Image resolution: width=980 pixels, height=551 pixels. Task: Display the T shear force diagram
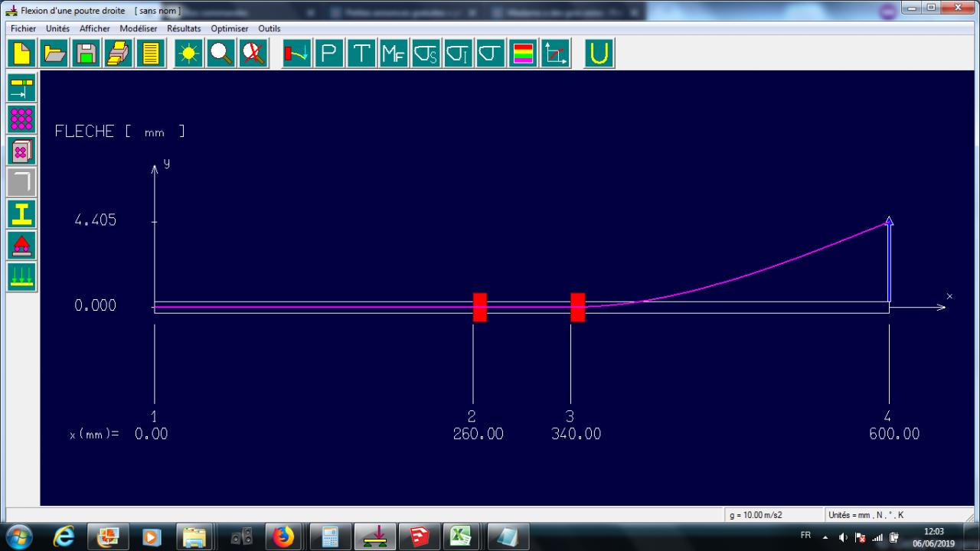361,54
